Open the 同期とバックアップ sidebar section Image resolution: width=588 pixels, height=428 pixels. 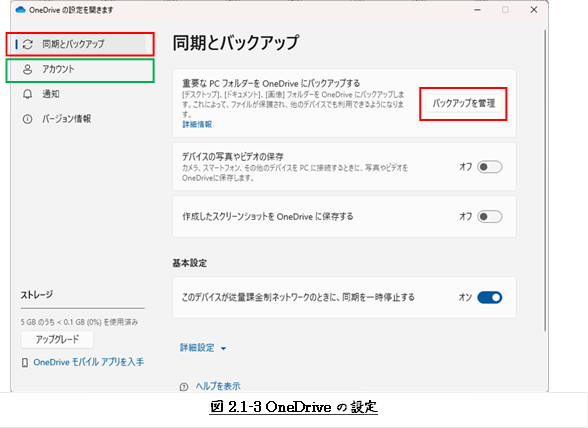pos(80,44)
